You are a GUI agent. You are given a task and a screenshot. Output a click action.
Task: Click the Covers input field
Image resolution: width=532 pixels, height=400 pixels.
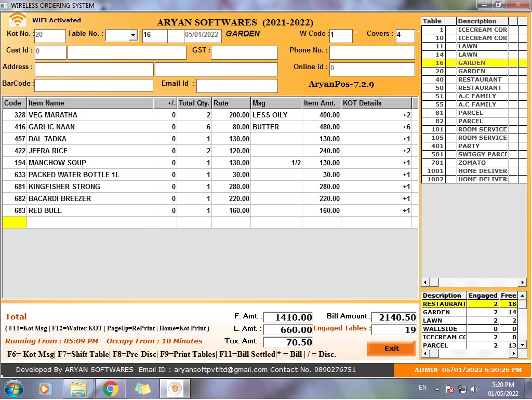point(405,35)
